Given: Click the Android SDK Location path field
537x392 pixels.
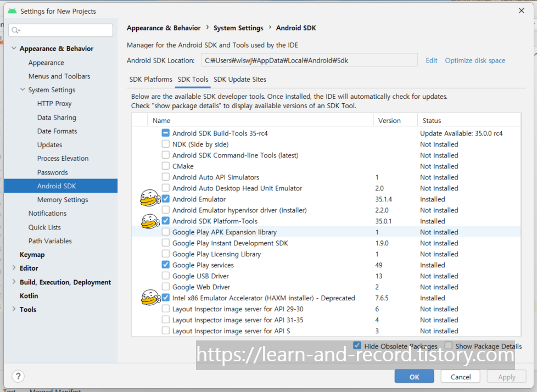Looking at the screenshot, I should 309,60.
